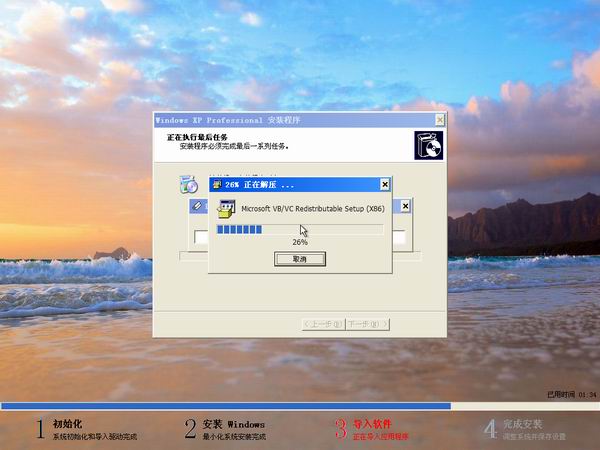Click the 取消 cancel button

300,259
